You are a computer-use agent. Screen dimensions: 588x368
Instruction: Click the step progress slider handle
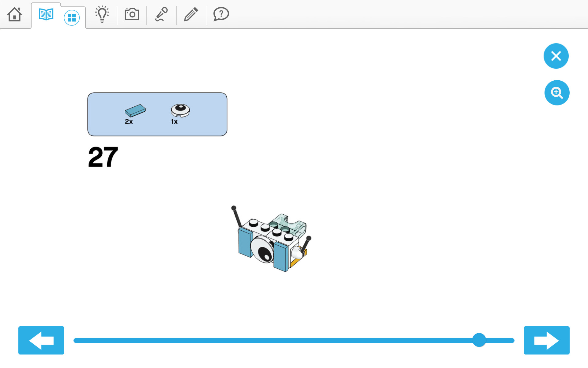click(x=479, y=340)
